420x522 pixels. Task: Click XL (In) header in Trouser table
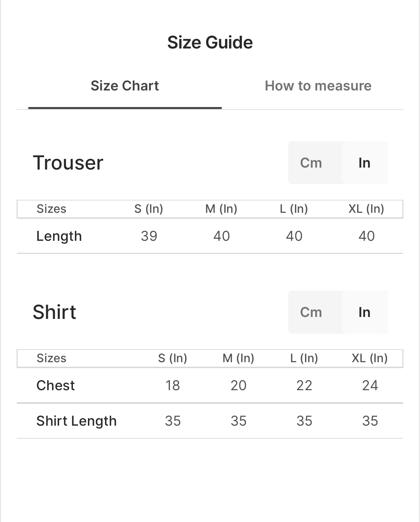pyautogui.click(x=366, y=209)
